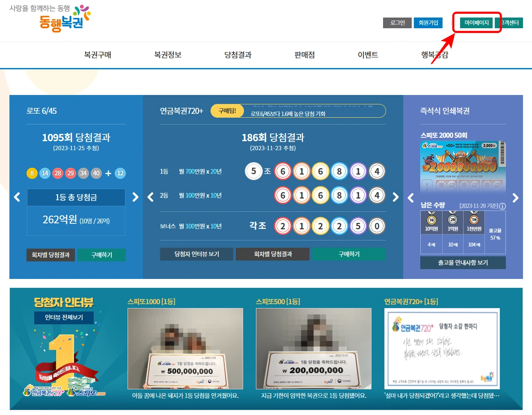532x415 pixels.
Task: Open 출고율 안내사항 보기
Action: [x=463, y=262]
